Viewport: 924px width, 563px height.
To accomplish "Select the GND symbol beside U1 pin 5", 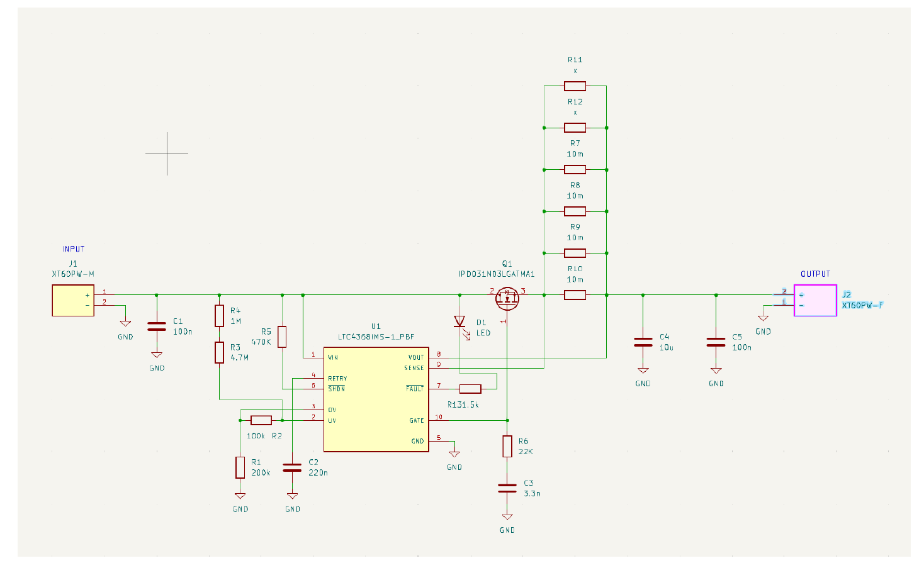I will click(454, 453).
